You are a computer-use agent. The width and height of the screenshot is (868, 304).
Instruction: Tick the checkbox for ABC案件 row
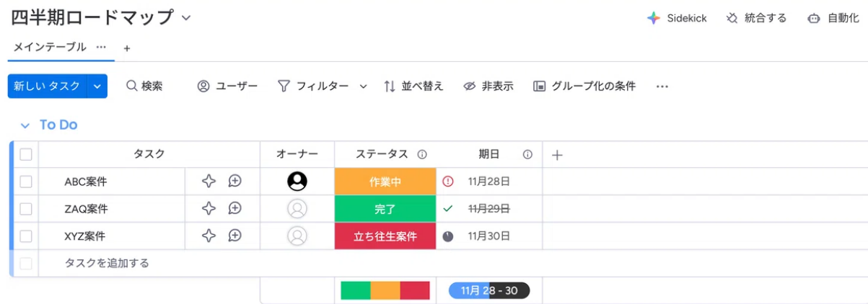[26, 182]
